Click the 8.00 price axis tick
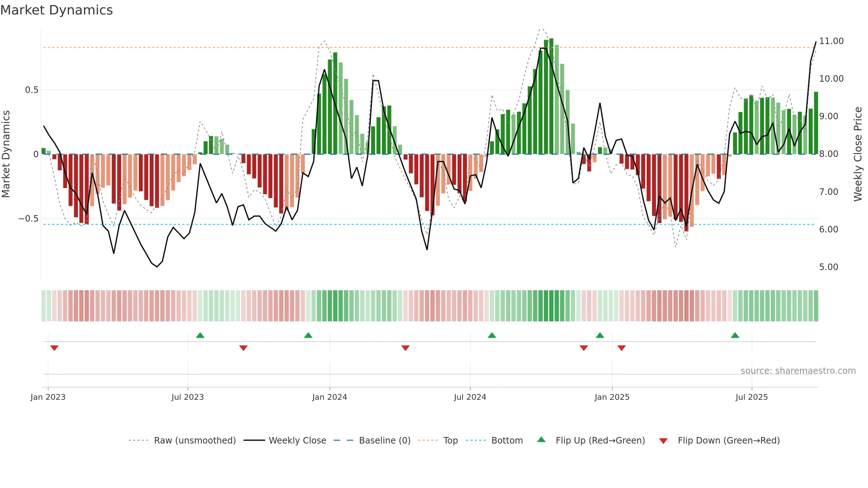The width and height of the screenshot is (868, 488). (829, 154)
